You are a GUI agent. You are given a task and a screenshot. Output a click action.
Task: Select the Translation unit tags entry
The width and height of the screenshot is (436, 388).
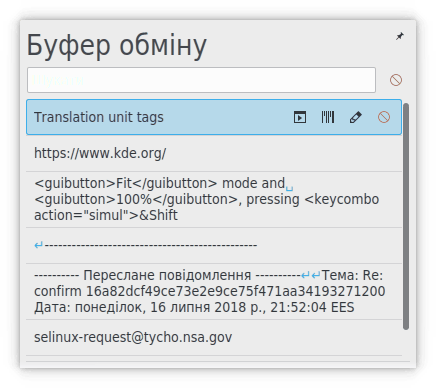pyautogui.click(x=214, y=117)
